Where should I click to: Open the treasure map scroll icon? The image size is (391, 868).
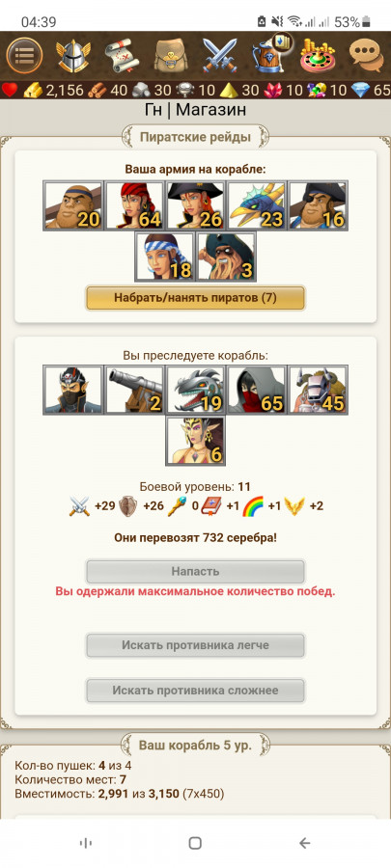[122, 55]
